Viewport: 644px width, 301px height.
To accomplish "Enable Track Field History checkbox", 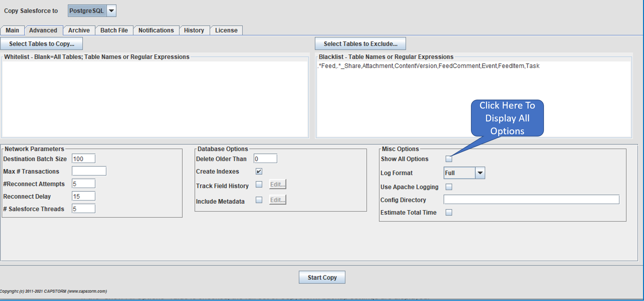I will pos(259,184).
